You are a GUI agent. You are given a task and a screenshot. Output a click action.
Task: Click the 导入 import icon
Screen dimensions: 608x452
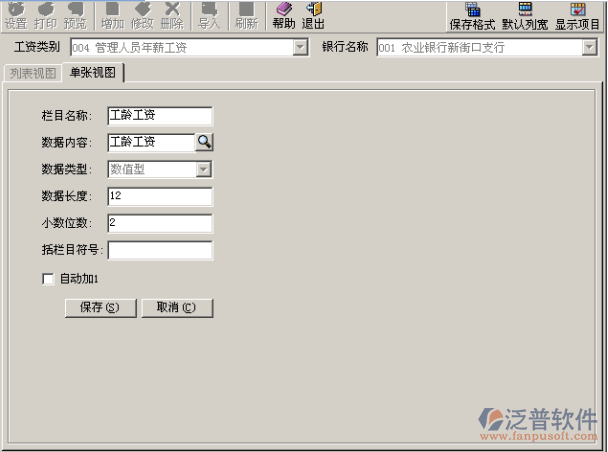coord(209,16)
